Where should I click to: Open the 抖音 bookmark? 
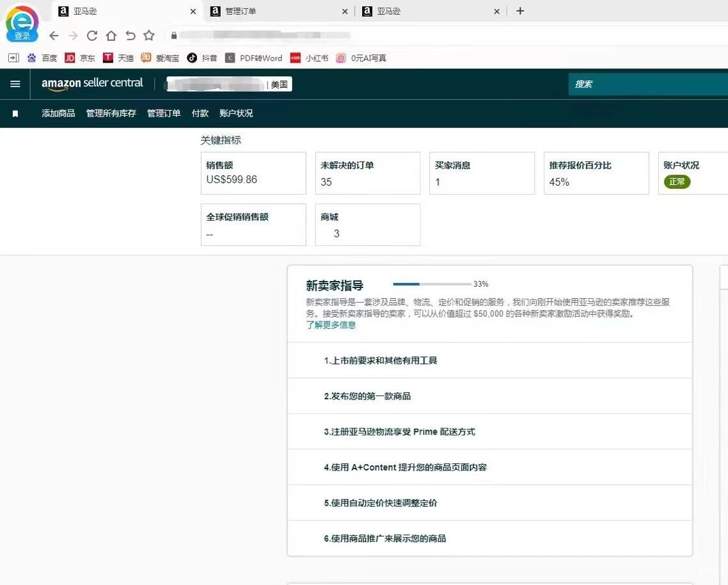202,58
